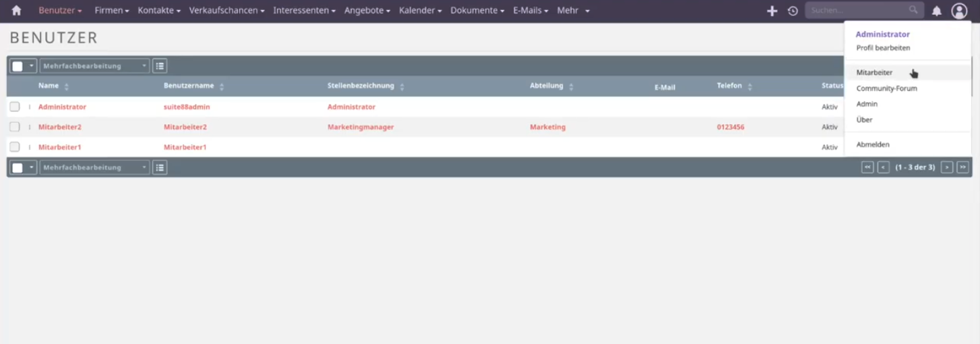Select the Mitarbeiter1 row checkbox

(x=15, y=147)
